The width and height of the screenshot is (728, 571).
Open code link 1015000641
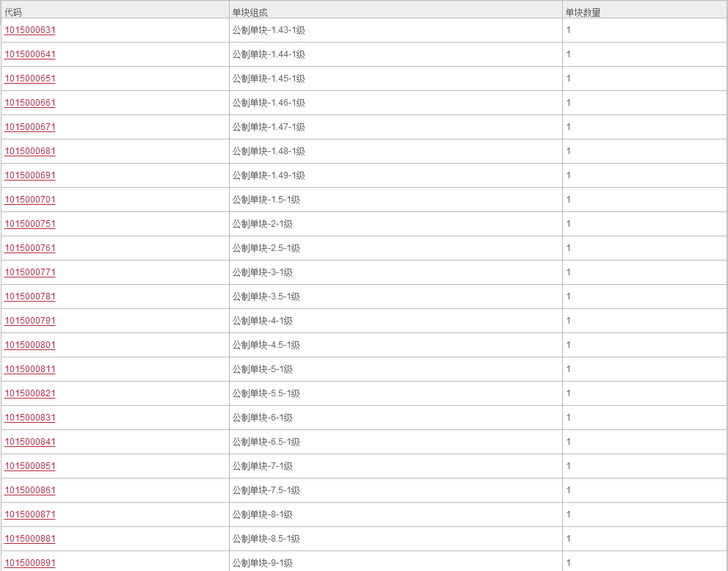click(30, 54)
